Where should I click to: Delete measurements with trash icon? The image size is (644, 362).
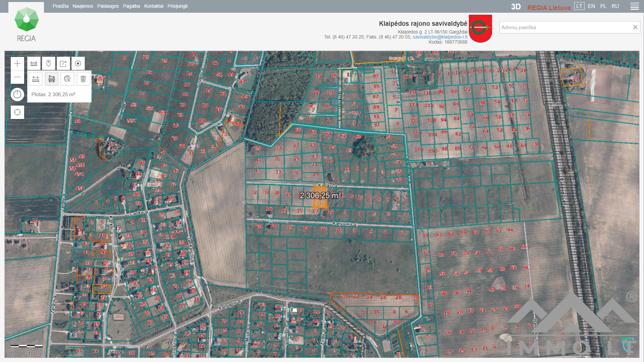click(83, 79)
